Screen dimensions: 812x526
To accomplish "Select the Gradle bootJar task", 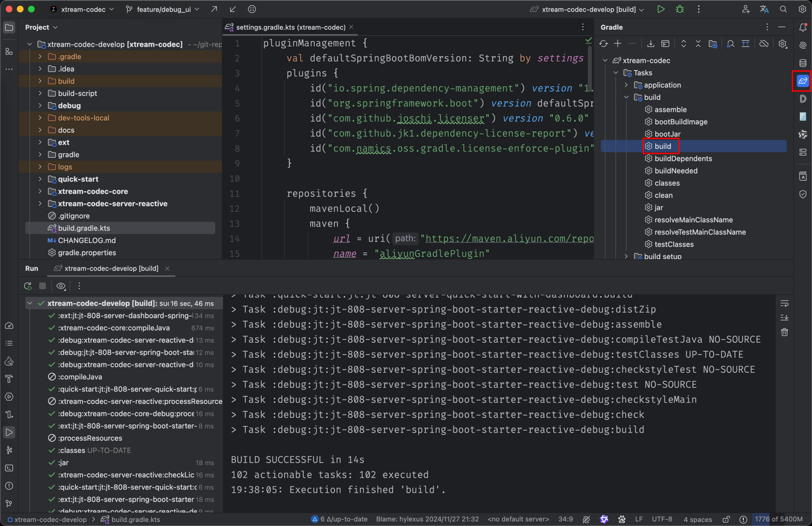I will coord(667,134).
